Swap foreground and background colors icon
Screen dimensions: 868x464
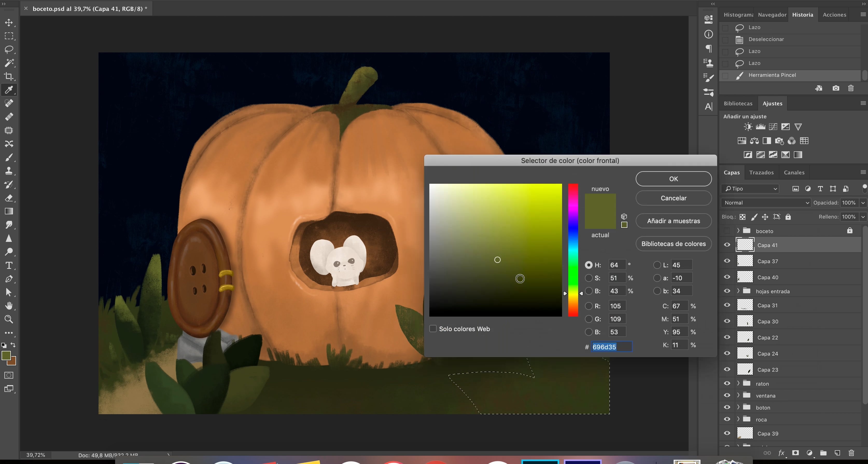tap(13, 345)
